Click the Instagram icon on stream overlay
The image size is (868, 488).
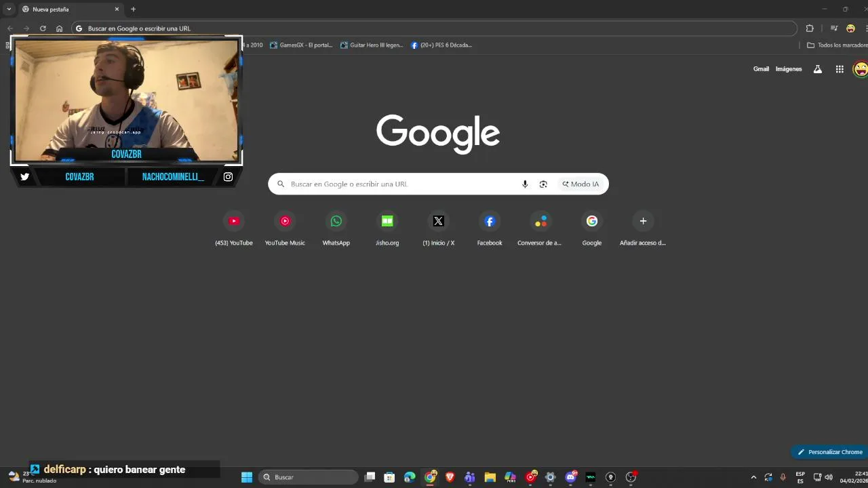coord(228,177)
